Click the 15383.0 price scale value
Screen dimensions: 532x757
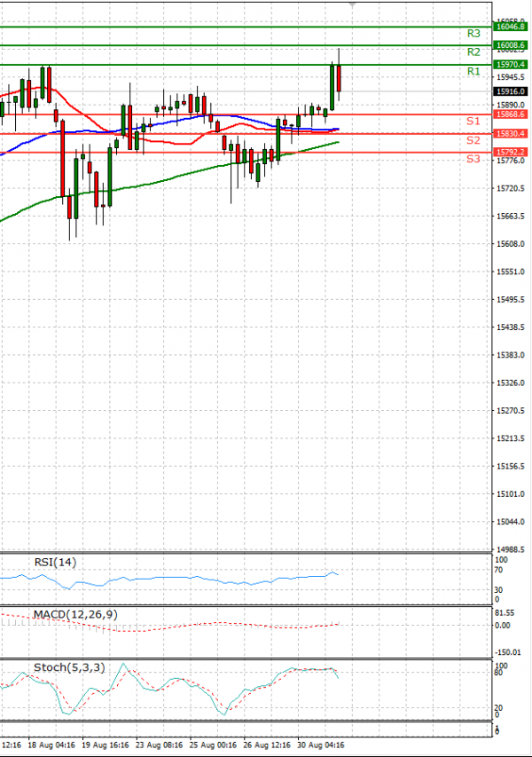coord(511,355)
